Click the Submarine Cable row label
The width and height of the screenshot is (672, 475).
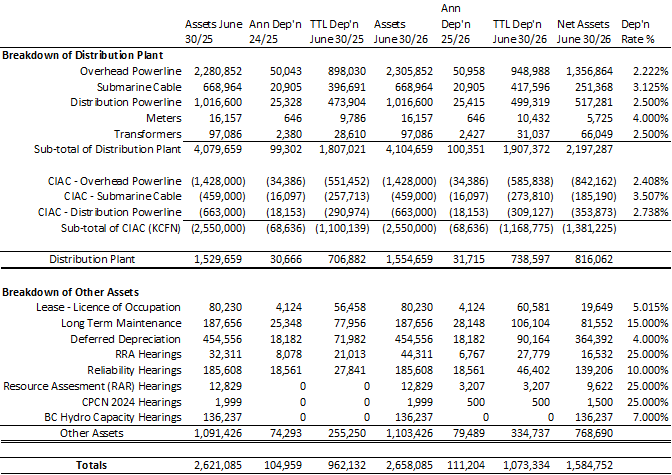[x=137, y=88]
